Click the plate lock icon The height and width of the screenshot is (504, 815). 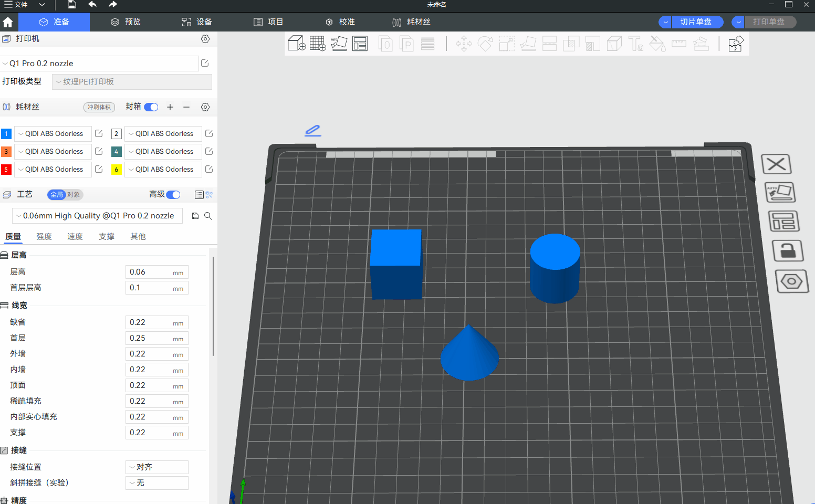coord(788,251)
